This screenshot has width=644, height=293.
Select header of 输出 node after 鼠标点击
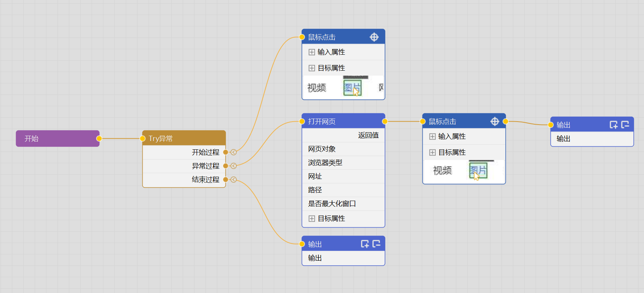pyautogui.click(x=592, y=125)
